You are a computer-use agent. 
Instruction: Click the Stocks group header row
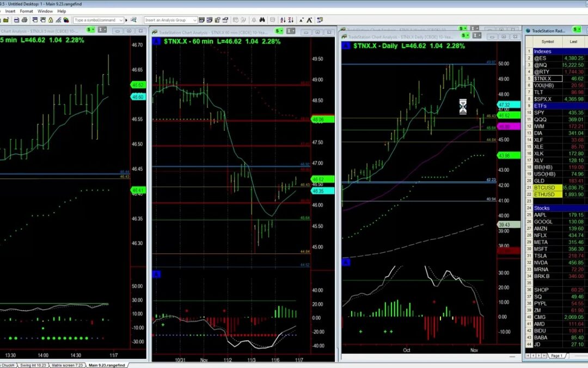point(556,208)
